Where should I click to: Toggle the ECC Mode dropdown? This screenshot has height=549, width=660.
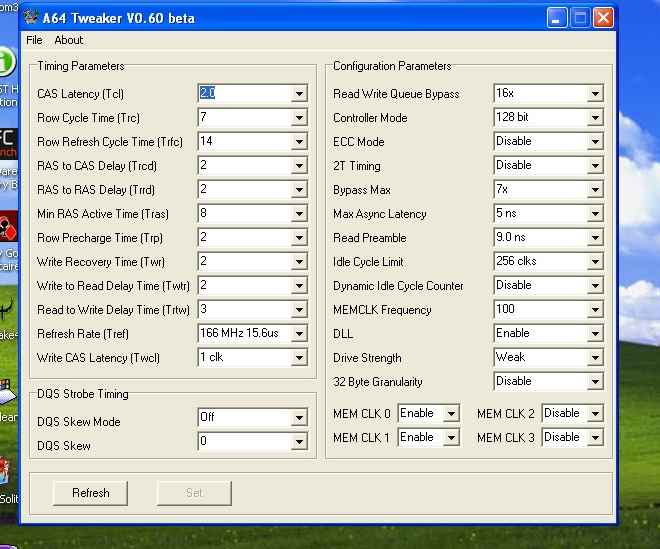595,142
